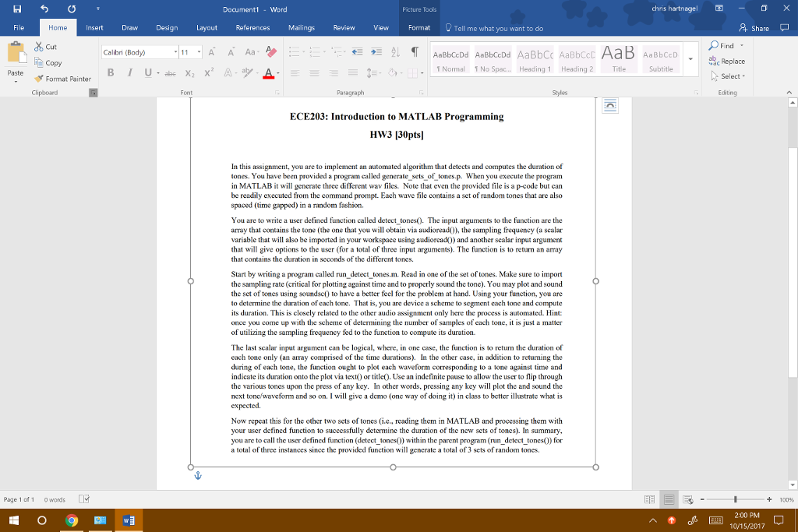
Task: Apply formatting with the Format Painter
Action: [61, 77]
